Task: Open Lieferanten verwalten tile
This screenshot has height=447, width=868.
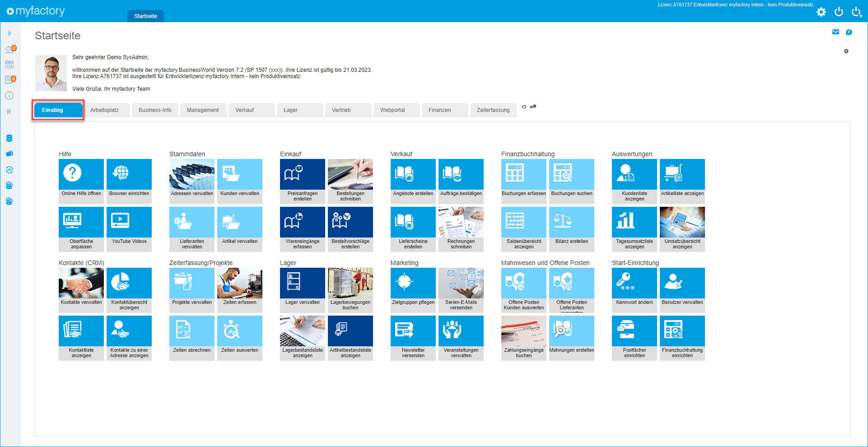Action: 192,229
